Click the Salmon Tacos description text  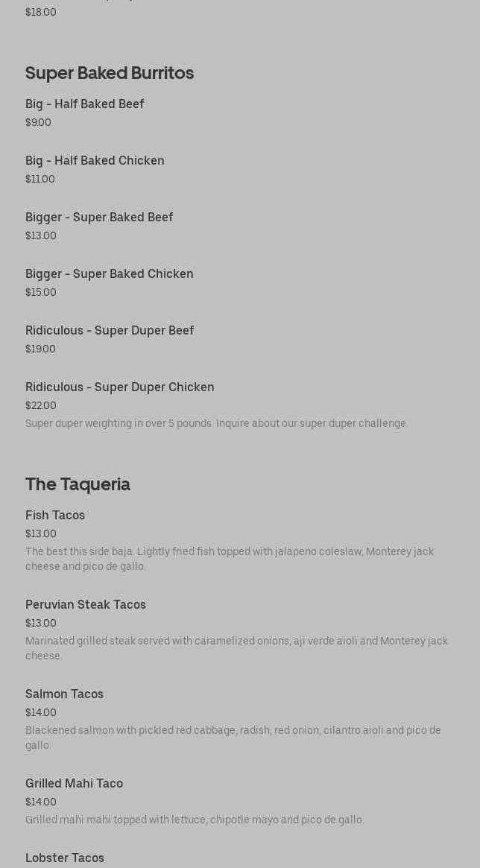pyautogui.click(x=233, y=738)
